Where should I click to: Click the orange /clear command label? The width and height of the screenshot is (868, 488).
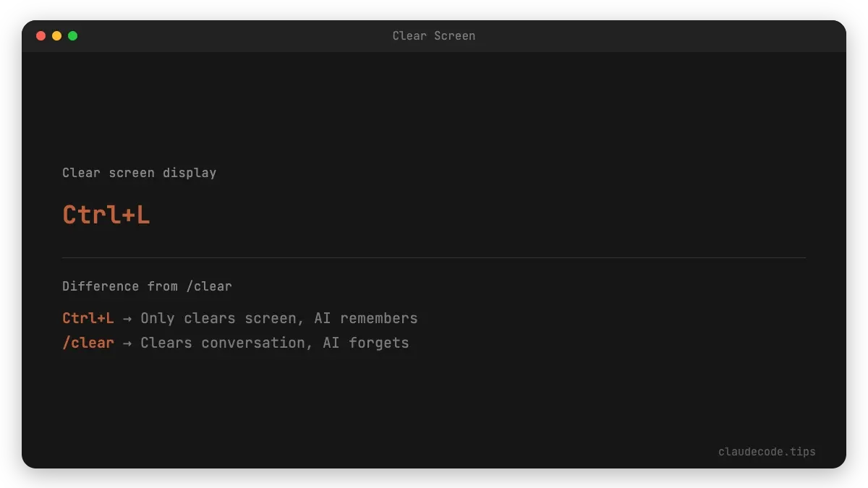88,343
